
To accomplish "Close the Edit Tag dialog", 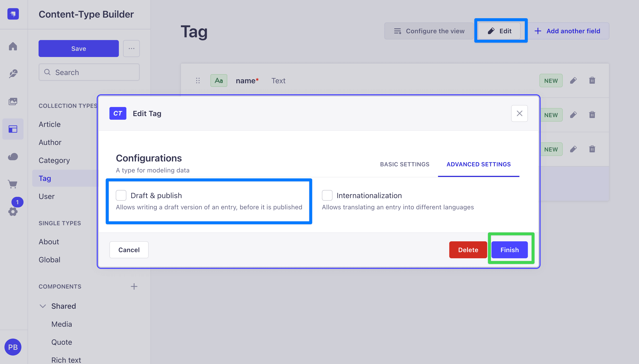I will click(x=519, y=114).
